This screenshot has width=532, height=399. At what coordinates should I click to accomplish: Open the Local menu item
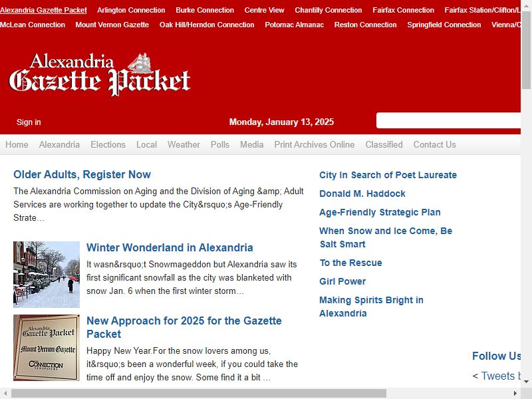(146, 144)
